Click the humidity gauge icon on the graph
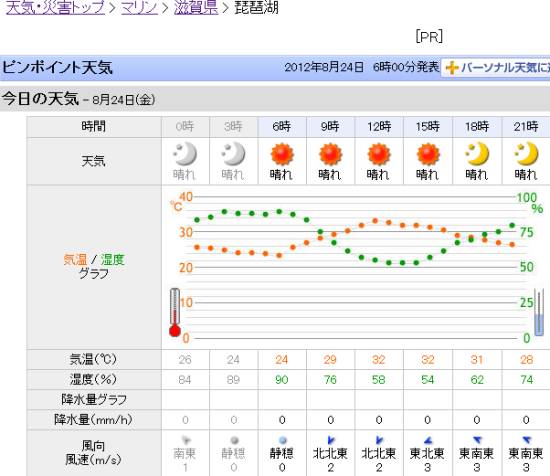This screenshot has width=550, height=476. 538,312
